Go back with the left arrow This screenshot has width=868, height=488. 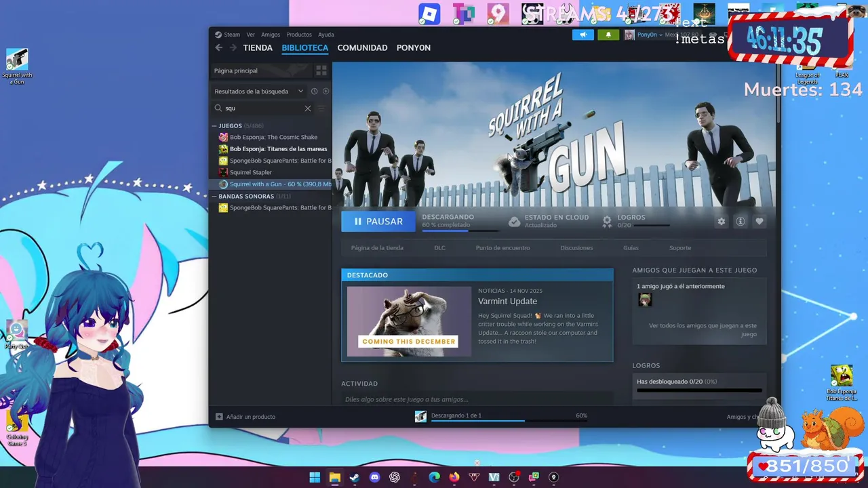218,47
